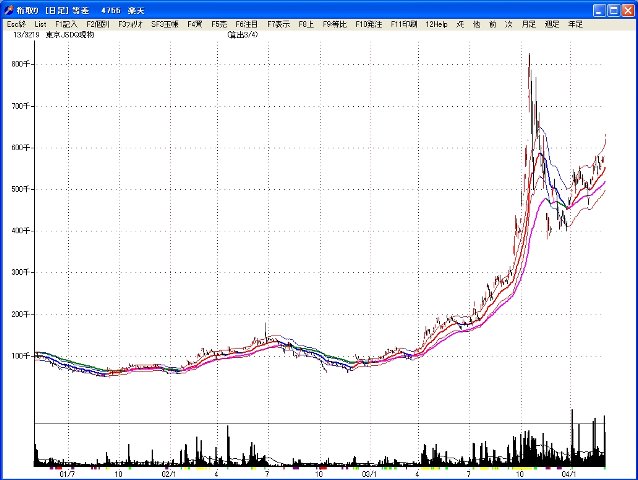Click F6注目 in the menu bar
Viewport: 638px width, 480px height.
click(x=247, y=22)
